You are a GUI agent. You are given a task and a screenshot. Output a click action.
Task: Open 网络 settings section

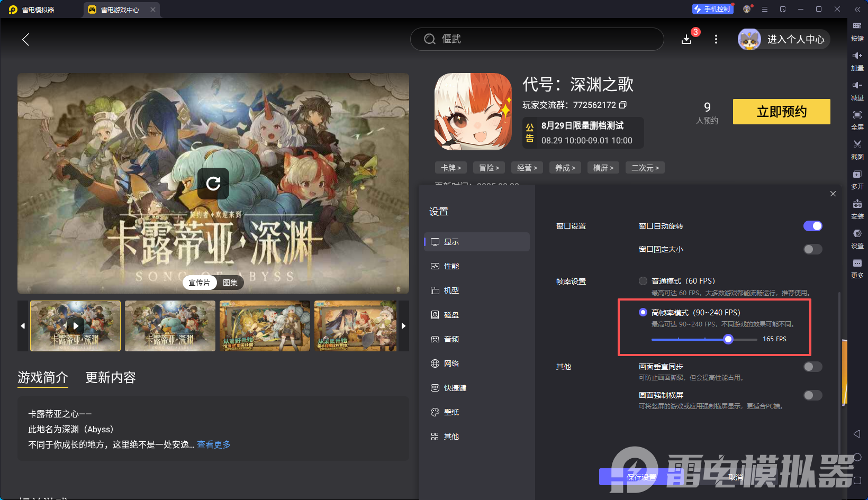pyautogui.click(x=477, y=363)
